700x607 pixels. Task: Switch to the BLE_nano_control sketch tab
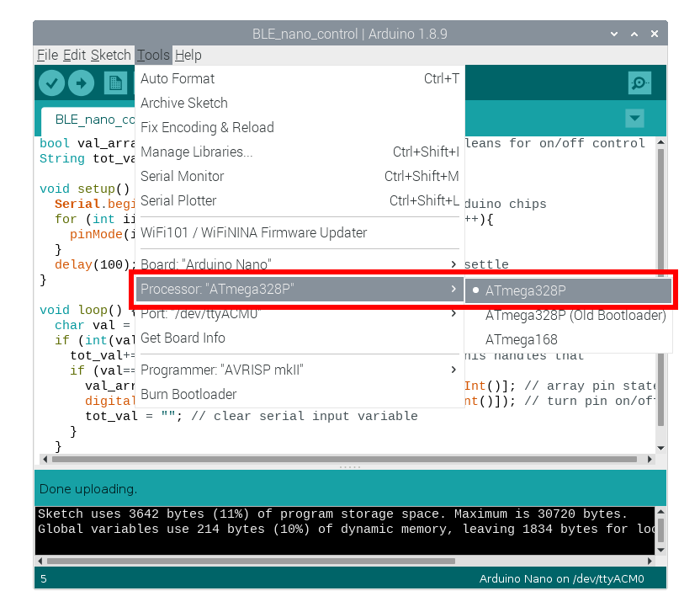(88, 120)
